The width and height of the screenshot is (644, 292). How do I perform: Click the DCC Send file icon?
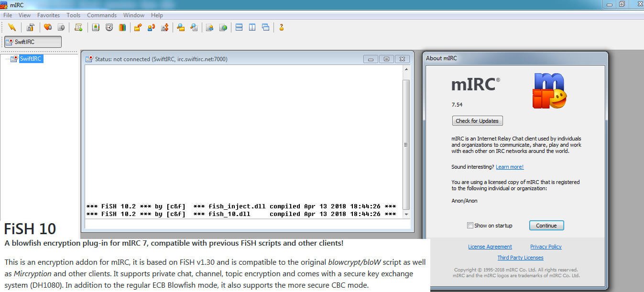pyautogui.click(x=138, y=27)
